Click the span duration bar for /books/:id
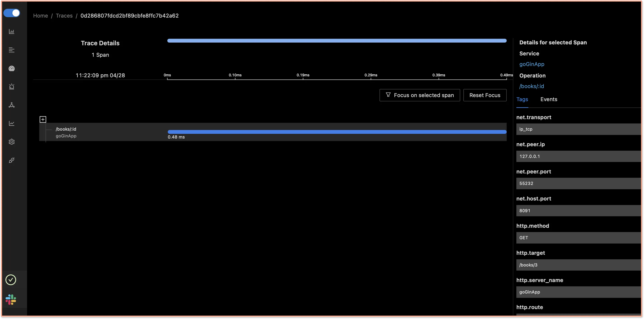 337,132
